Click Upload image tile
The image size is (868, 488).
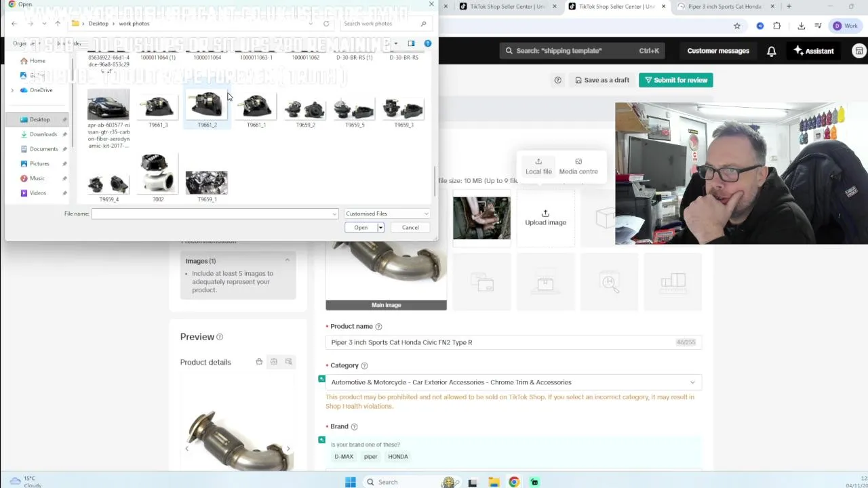545,218
